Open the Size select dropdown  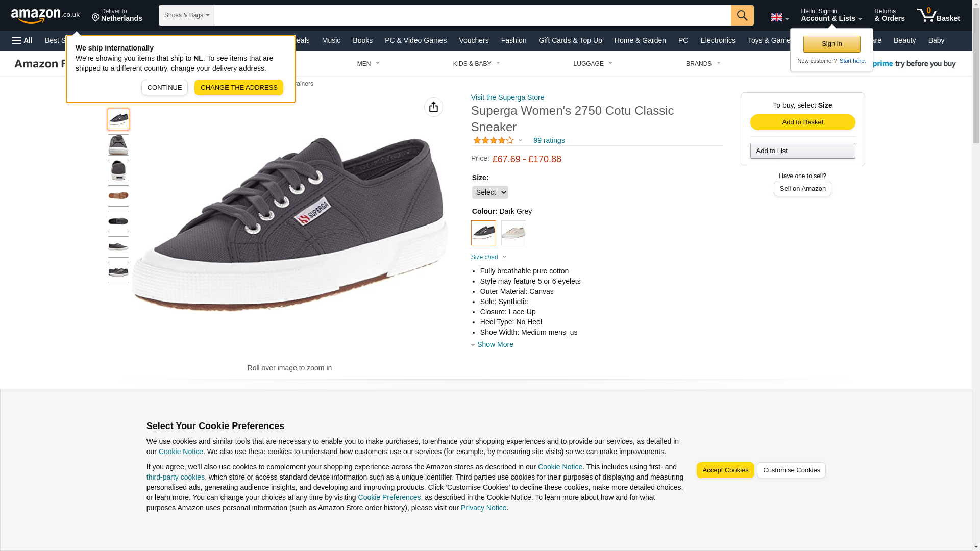490,192
